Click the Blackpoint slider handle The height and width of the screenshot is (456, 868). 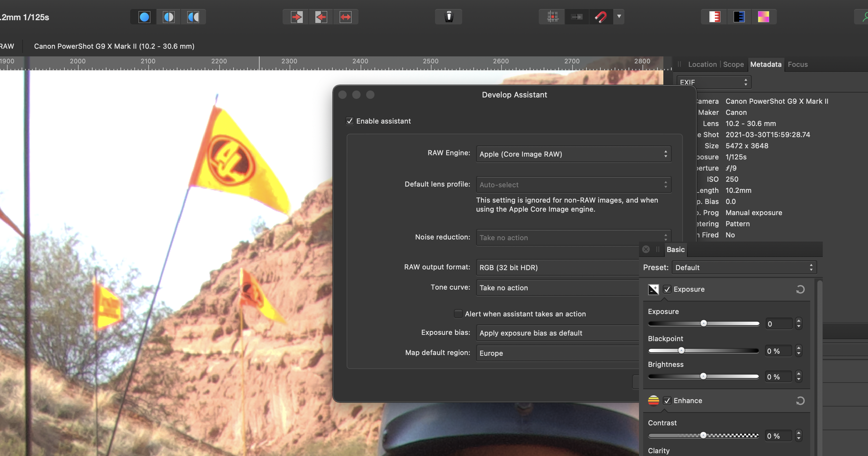coord(681,351)
